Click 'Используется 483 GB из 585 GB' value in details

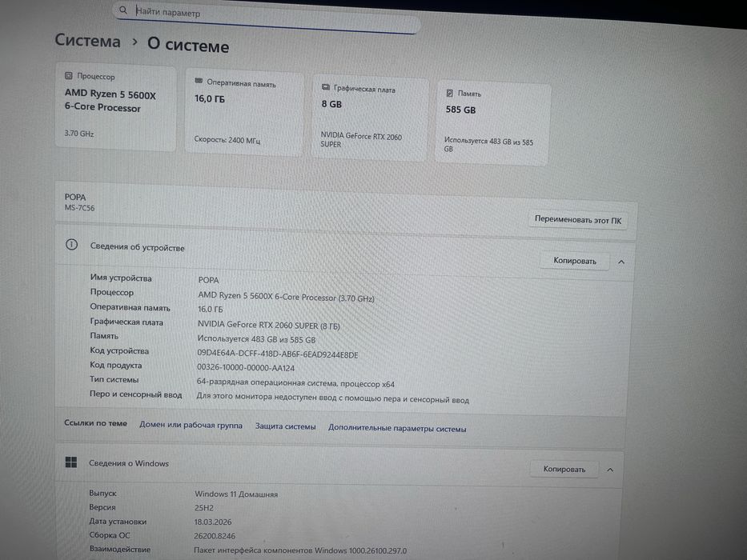tap(256, 339)
